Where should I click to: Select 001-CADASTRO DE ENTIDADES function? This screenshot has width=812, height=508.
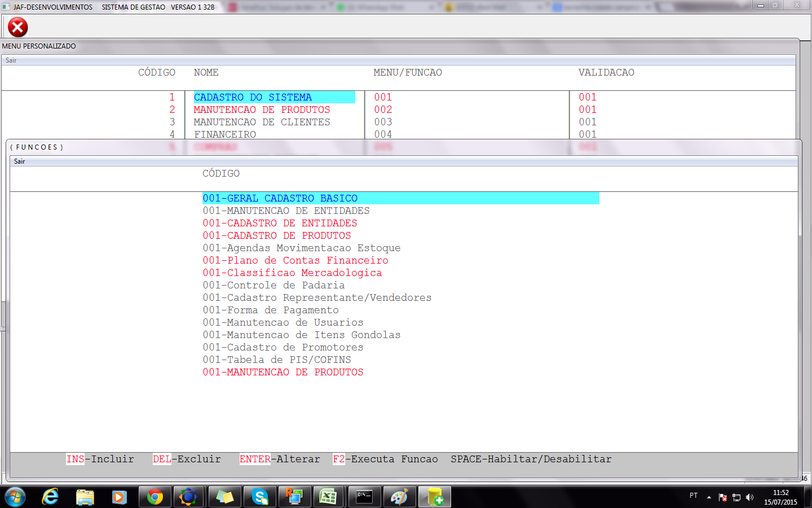coord(280,224)
